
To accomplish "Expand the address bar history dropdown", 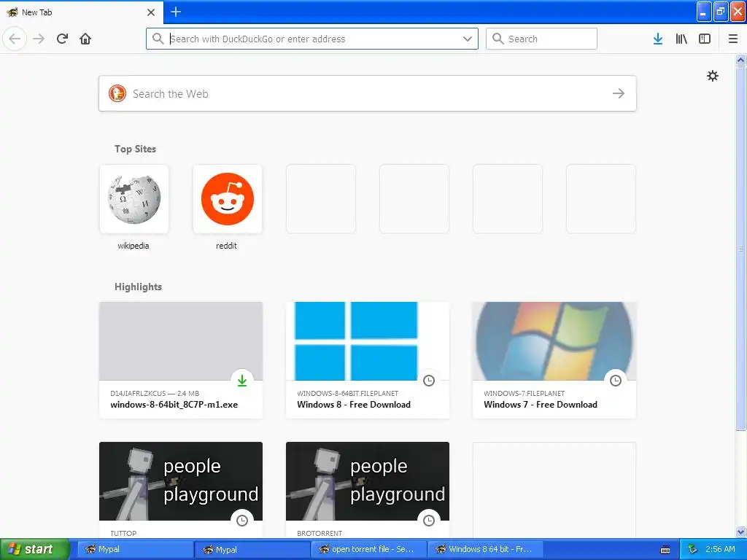I will [x=468, y=39].
